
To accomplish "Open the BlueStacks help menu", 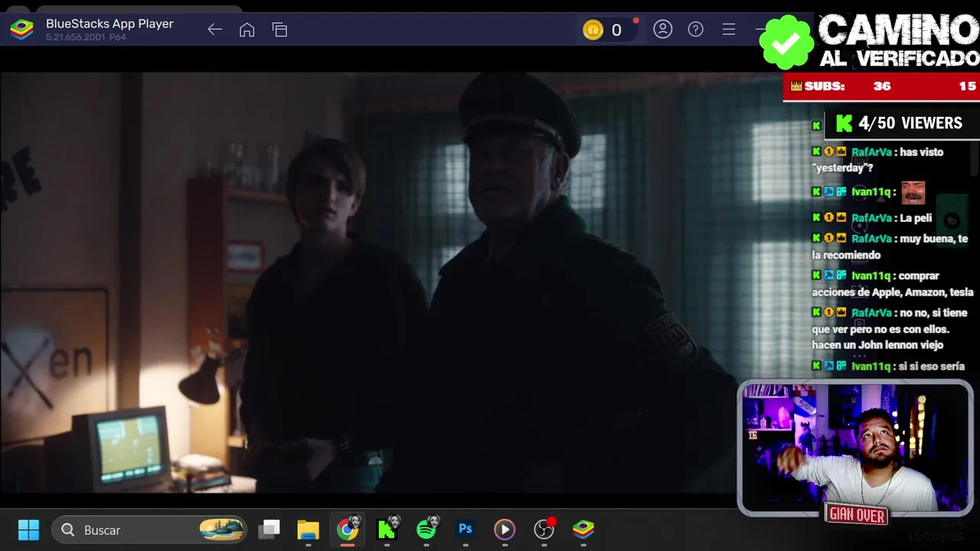I will 696,29.
